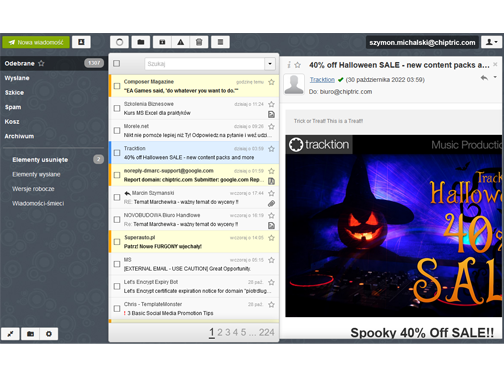This screenshot has width=504, height=374.
Task: Check the MS external email checkbox
Action: 117,264
